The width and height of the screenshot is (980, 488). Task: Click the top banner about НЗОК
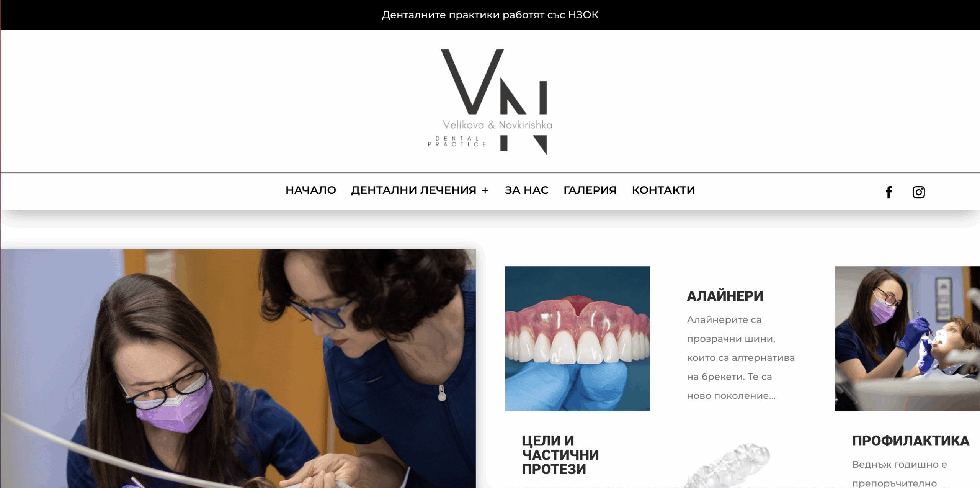[490, 15]
